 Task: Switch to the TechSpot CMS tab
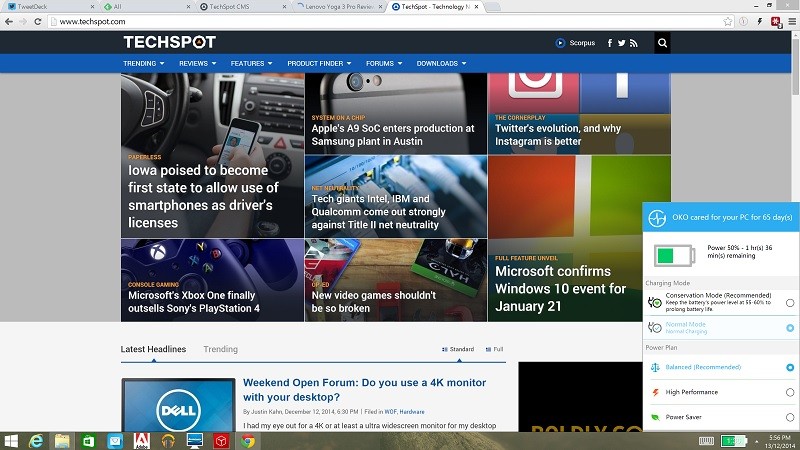click(x=242, y=7)
